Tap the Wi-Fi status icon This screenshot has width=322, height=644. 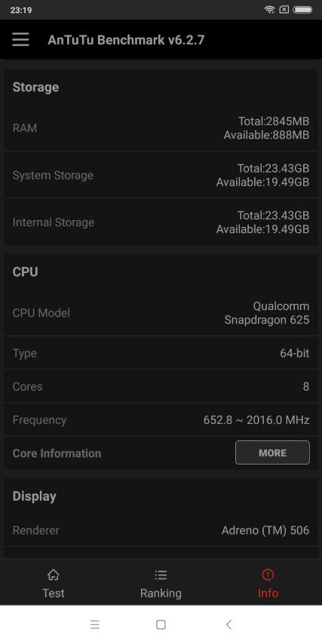click(269, 10)
